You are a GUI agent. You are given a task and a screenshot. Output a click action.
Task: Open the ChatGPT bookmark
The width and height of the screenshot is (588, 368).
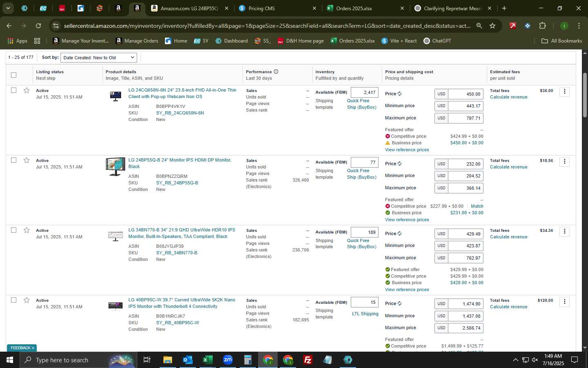coord(437,41)
